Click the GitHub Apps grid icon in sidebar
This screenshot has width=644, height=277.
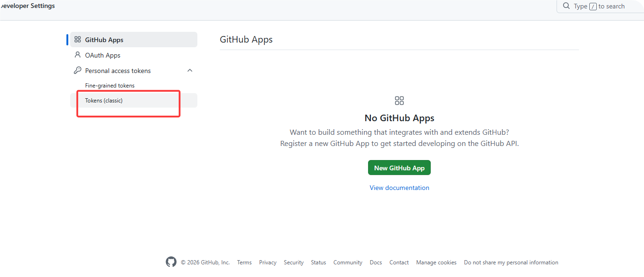(x=78, y=40)
